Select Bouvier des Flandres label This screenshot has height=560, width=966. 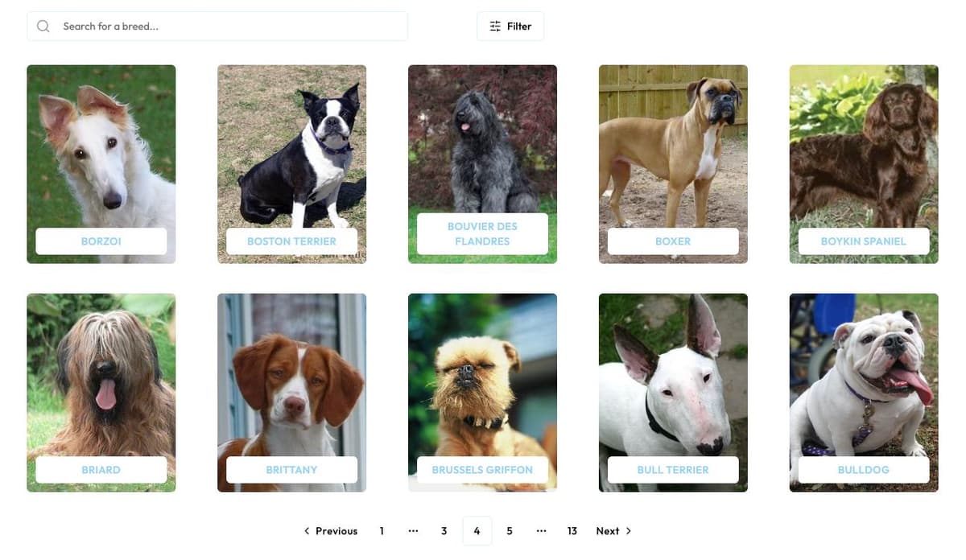pos(482,234)
